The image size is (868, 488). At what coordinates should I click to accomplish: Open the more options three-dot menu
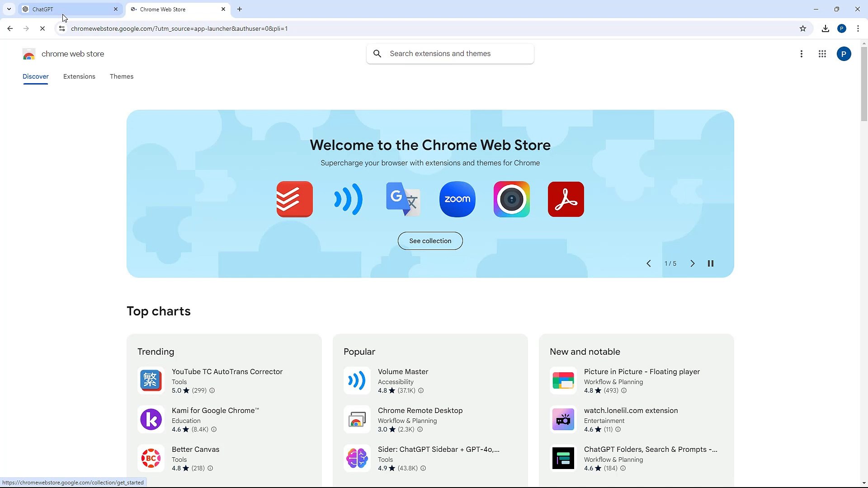pyautogui.click(x=802, y=54)
